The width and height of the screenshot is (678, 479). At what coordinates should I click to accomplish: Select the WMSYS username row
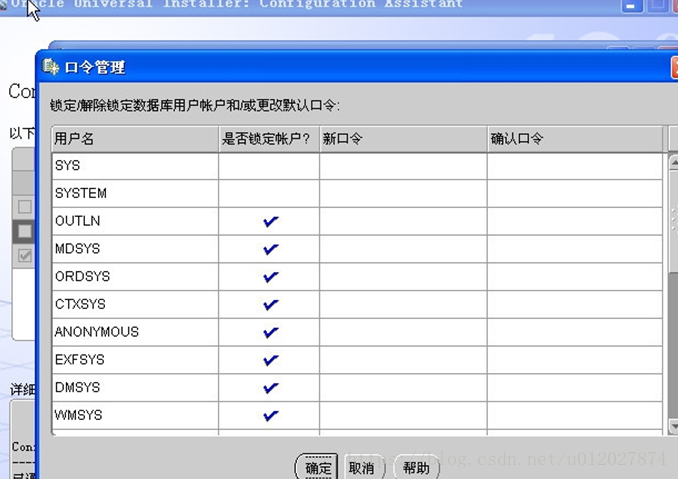(x=135, y=415)
